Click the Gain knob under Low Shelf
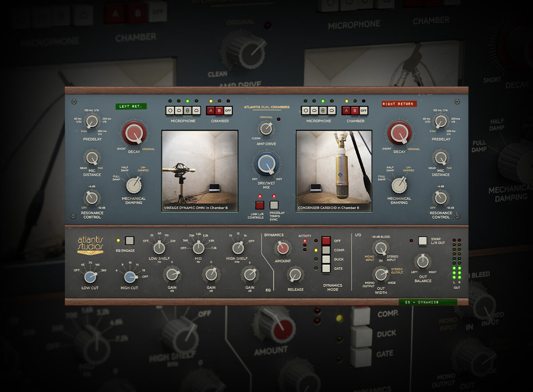Screen dimensions: 533x392 tap(172, 275)
